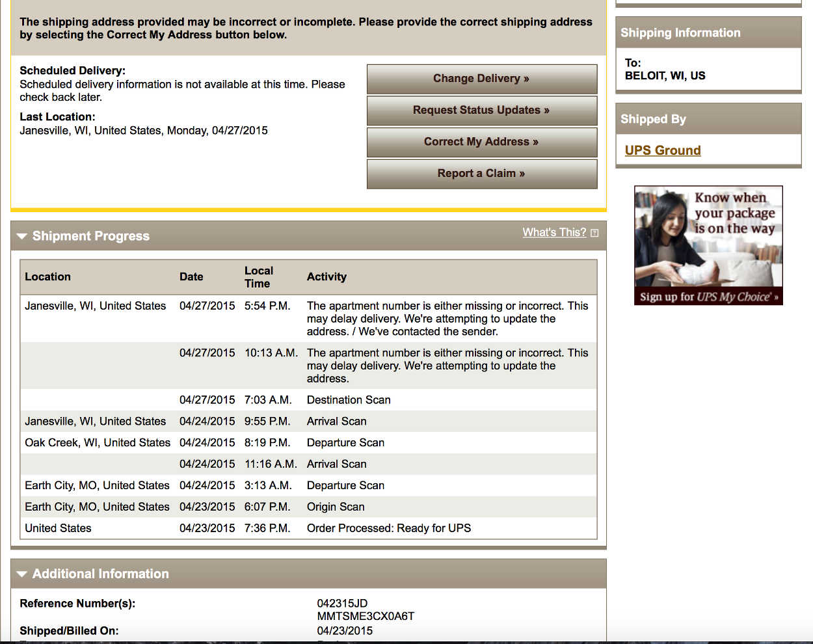Image resolution: width=813 pixels, height=644 pixels.
Task: Click the Shipping Information panel header
Action: pyautogui.click(x=680, y=33)
